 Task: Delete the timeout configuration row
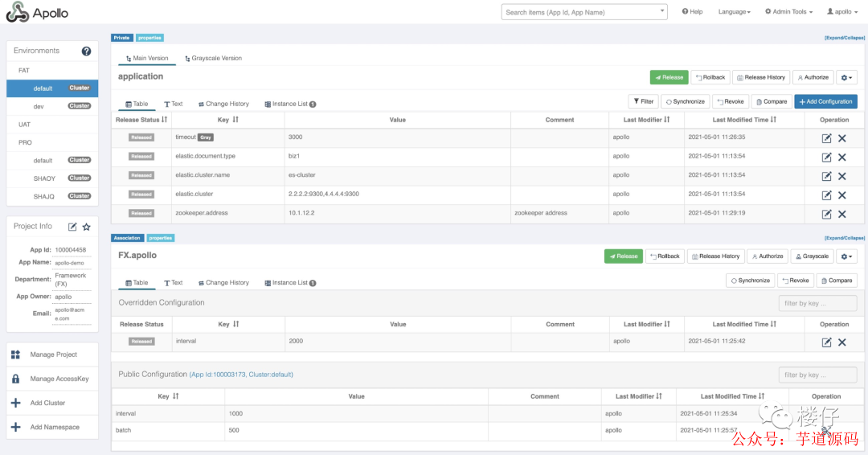[842, 138]
